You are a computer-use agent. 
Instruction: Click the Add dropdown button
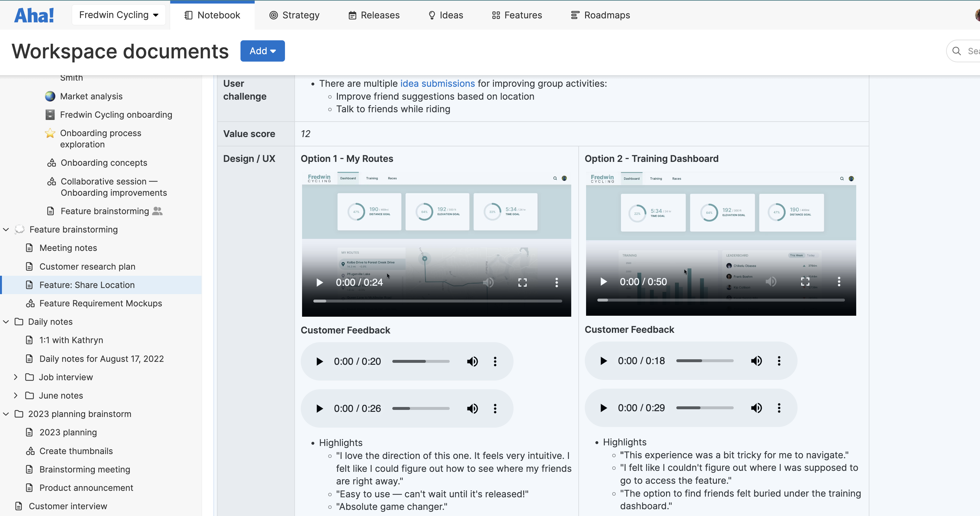point(262,51)
